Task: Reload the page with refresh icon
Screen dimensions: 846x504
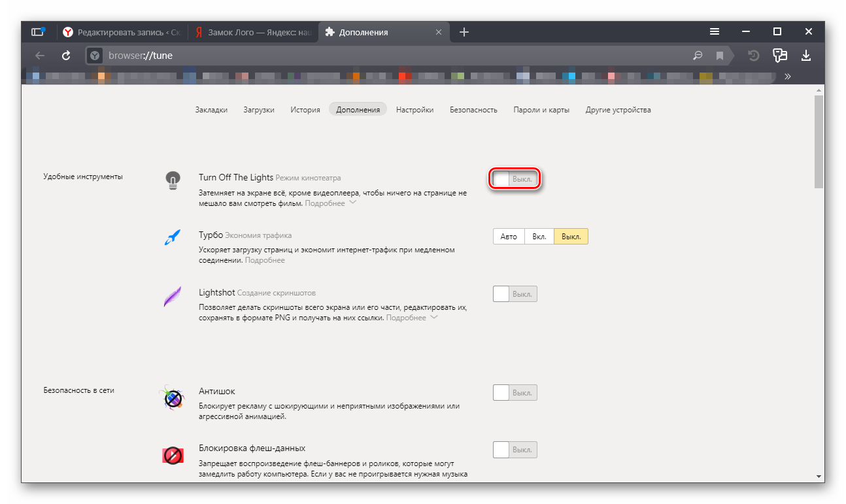Action: click(x=66, y=56)
